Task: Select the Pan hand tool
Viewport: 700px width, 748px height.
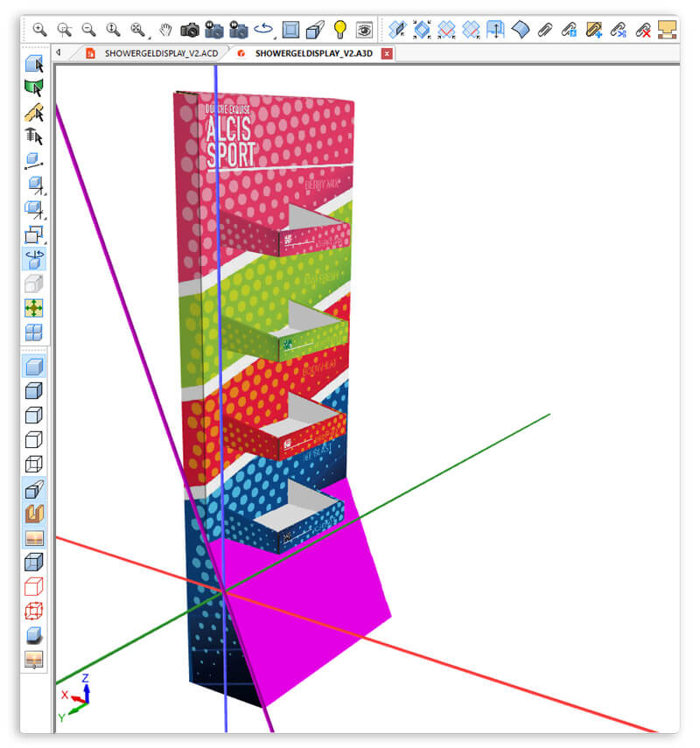Action: pos(165,29)
